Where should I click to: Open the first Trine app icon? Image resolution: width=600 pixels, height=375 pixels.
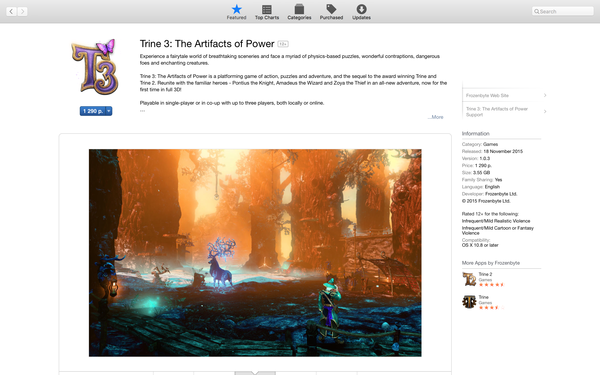point(469,302)
